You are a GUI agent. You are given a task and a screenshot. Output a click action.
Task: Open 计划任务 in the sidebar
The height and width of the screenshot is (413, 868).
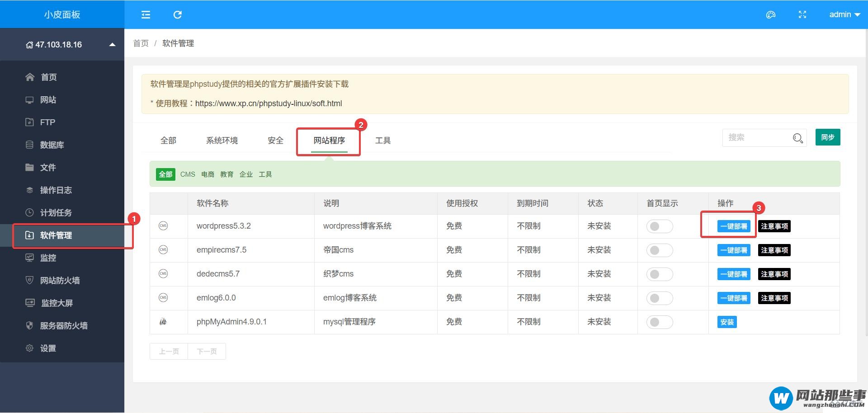tap(62, 213)
